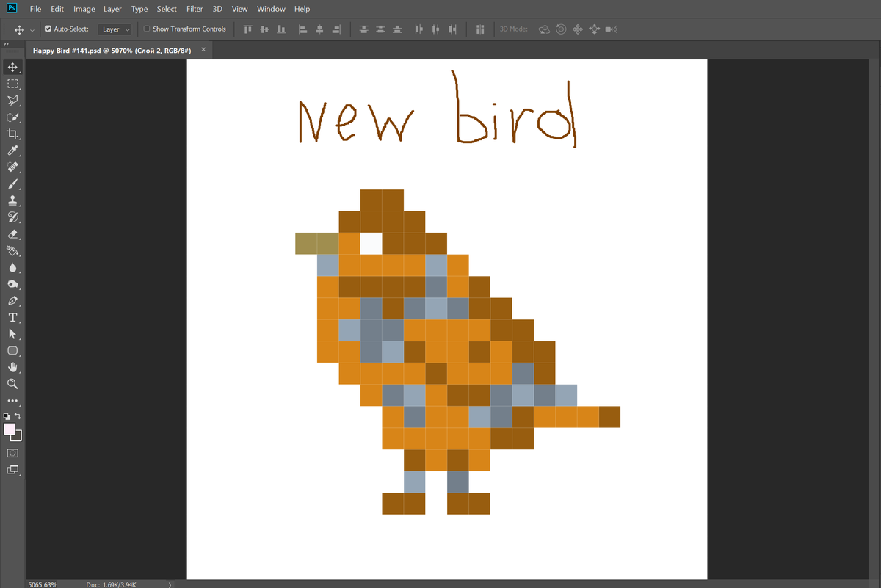Distribute left edges

click(x=419, y=29)
